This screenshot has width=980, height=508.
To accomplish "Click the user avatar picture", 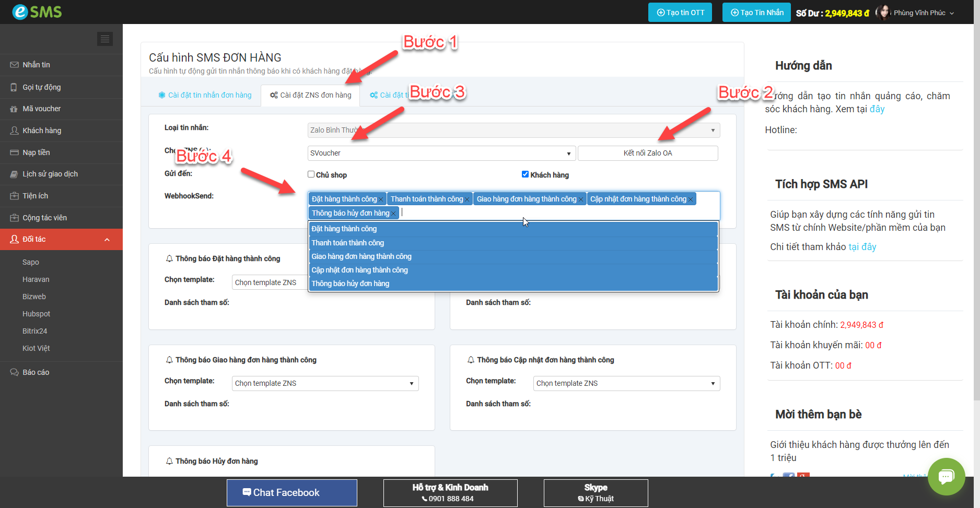I will 883,13.
